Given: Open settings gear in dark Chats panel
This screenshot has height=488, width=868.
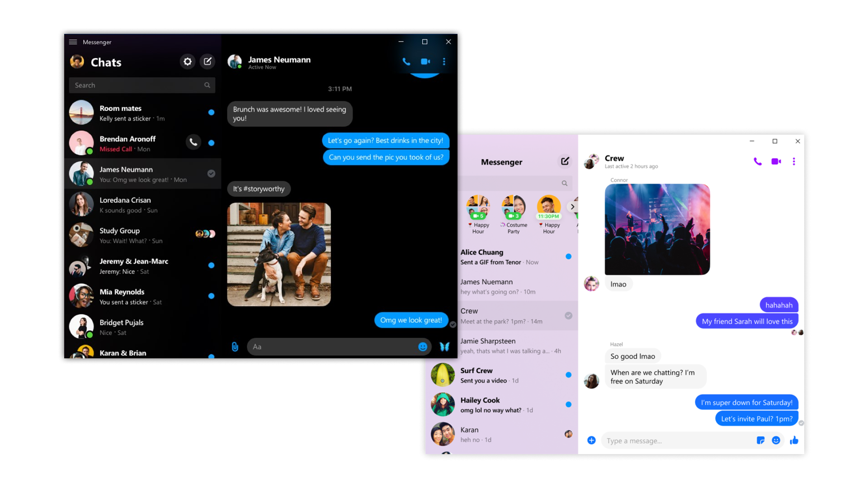Looking at the screenshot, I should pyautogui.click(x=188, y=61).
